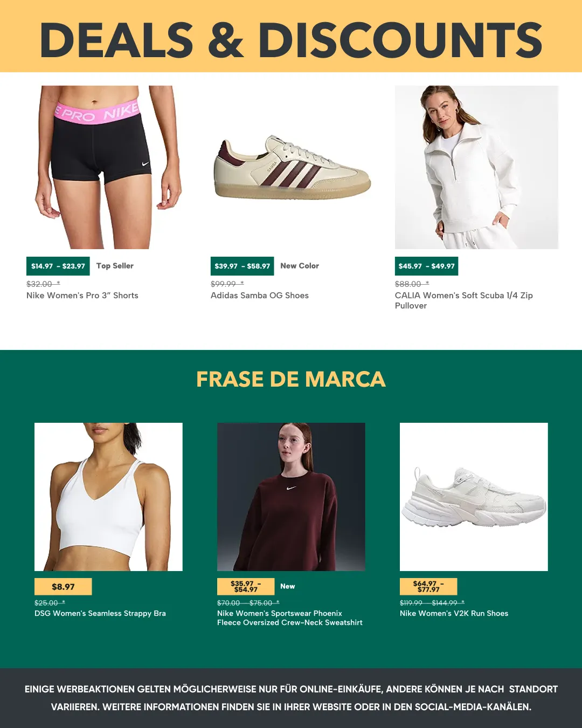
Task: Open the maroon Nike sweatshirt photo
Action: [291, 497]
